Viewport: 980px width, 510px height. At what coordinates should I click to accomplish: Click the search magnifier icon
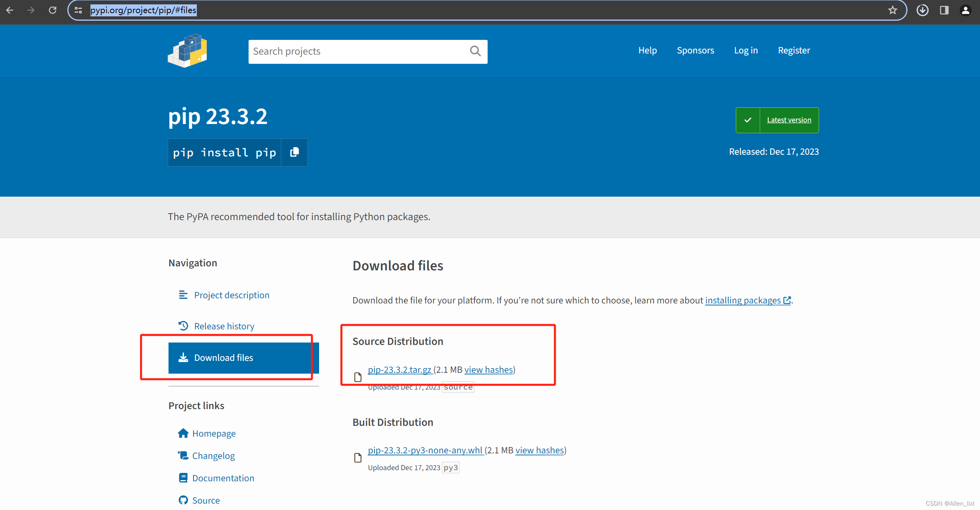475,51
